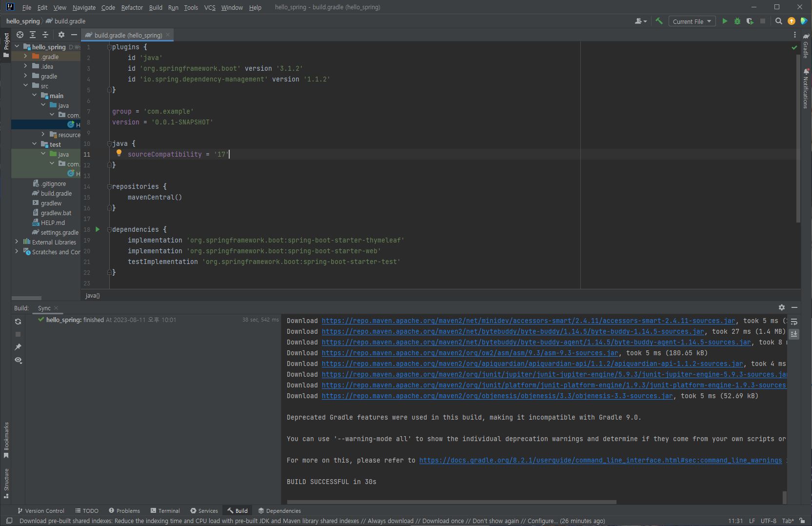Collapse the test folder in project tree

tap(35, 144)
